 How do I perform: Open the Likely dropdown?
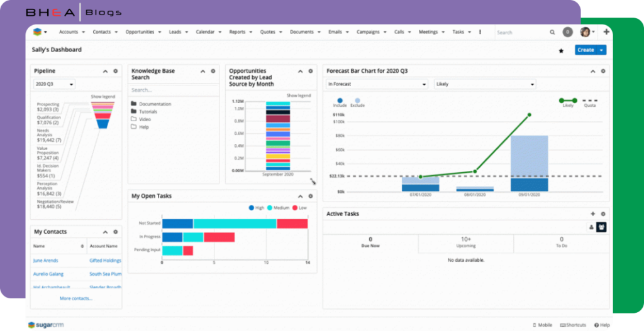pos(485,84)
